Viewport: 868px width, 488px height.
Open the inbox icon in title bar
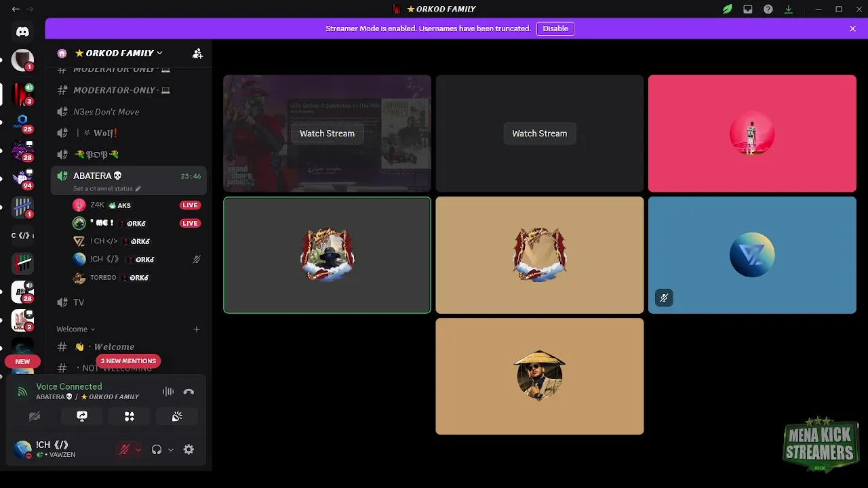click(747, 9)
